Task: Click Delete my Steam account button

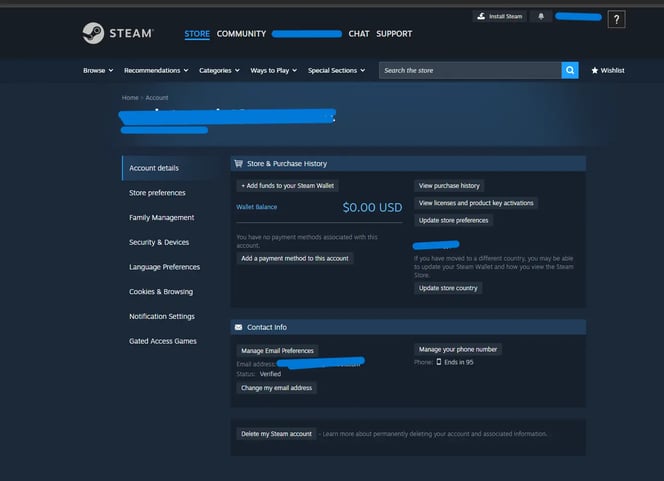Action: pyautogui.click(x=276, y=434)
